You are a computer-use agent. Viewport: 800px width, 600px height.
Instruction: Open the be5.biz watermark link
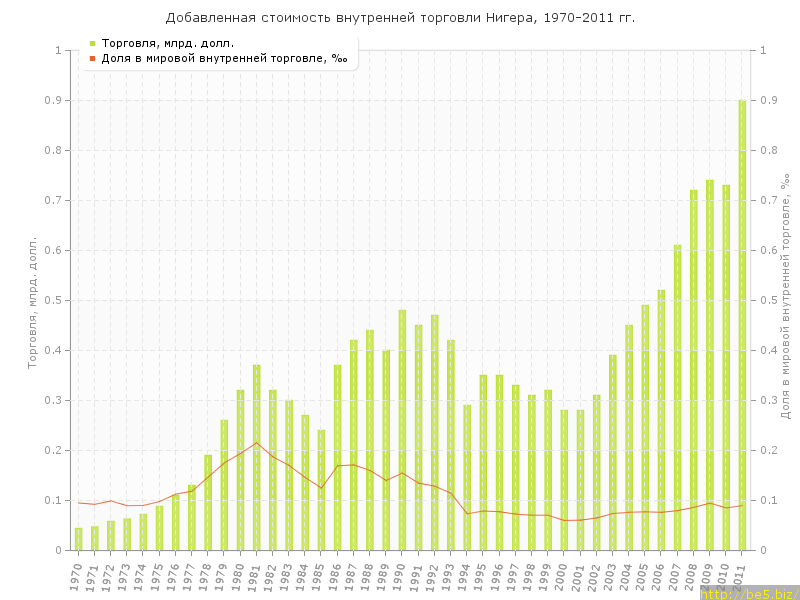pyautogui.click(x=748, y=593)
